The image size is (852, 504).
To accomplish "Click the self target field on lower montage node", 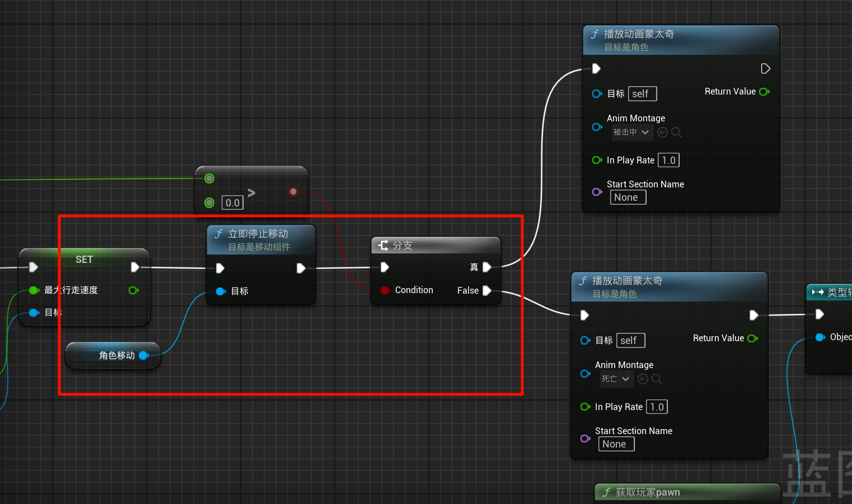I will pos(630,341).
